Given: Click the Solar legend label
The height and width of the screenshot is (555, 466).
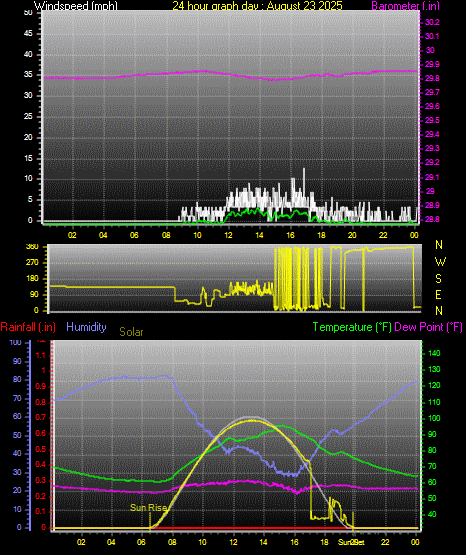Looking at the screenshot, I should 131,332.
